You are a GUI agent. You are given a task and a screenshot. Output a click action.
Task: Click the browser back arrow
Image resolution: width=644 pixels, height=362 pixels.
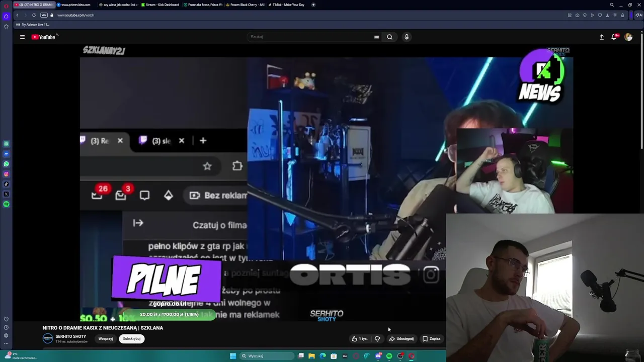17,15
